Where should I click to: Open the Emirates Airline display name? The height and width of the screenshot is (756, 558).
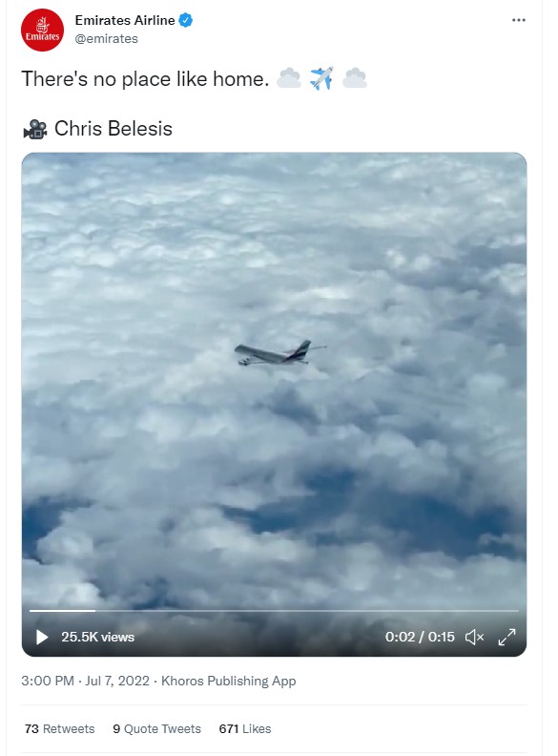pos(125,20)
